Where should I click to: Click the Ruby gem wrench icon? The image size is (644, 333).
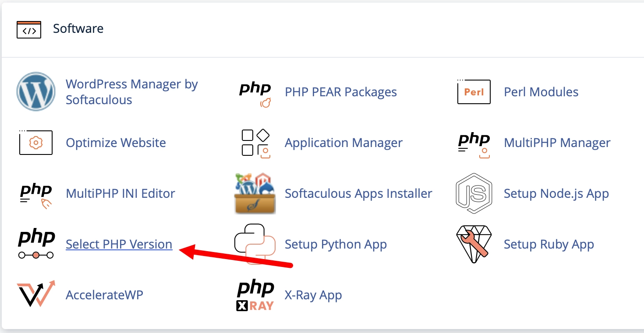point(474,244)
